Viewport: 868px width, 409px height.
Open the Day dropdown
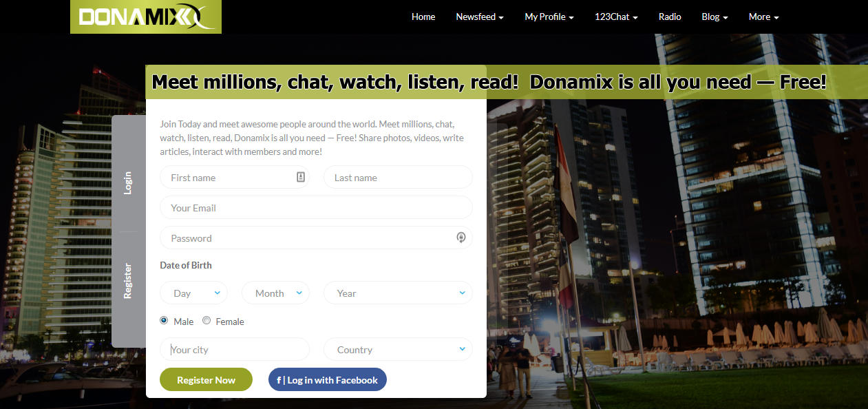(x=193, y=293)
